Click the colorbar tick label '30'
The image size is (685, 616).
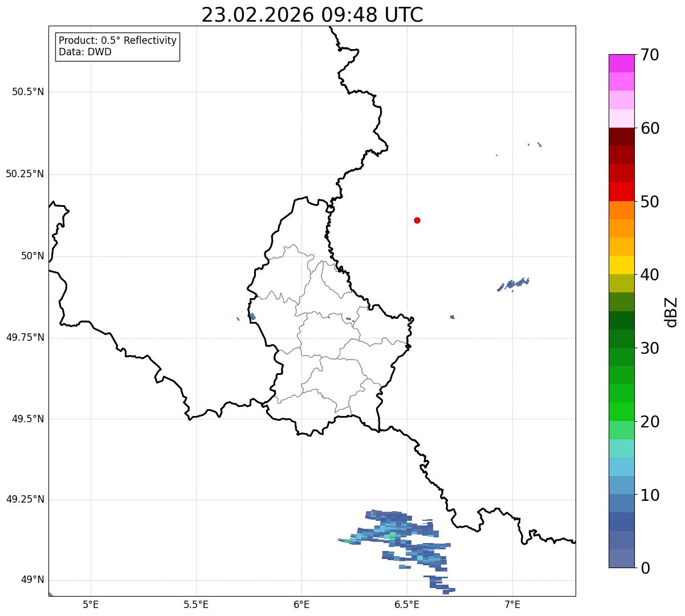[x=650, y=348]
